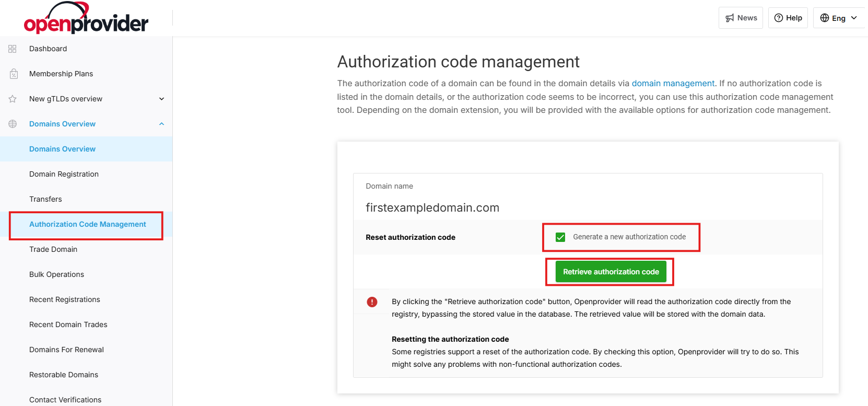Viewport: 868px width, 406px height.
Task: Click the Authorization code management heading
Action: pos(459,62)
